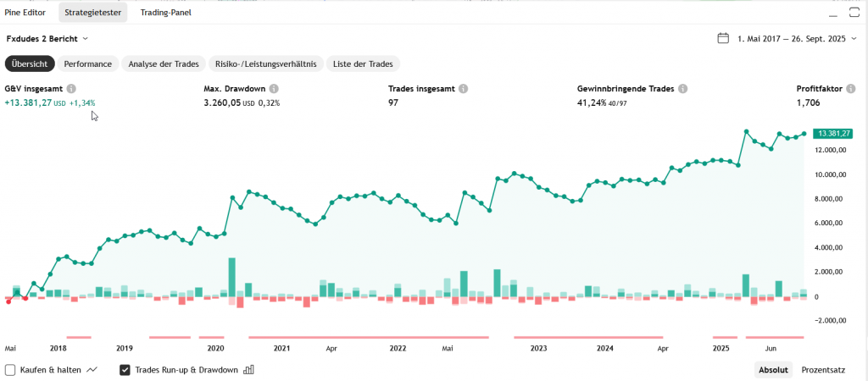Viewport: 868px width, 381px height.
Task: Open the Fxdudes 2 Bericht dropdown
Action: 47,38
